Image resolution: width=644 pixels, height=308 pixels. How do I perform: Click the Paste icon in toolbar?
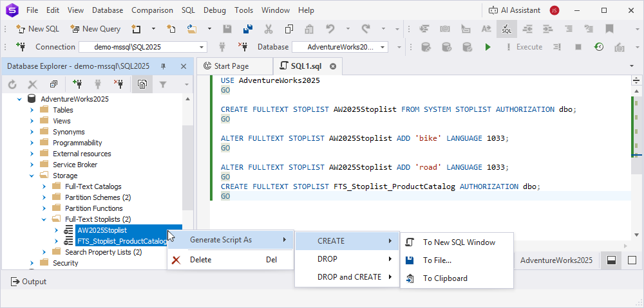(x=309, y=29)
